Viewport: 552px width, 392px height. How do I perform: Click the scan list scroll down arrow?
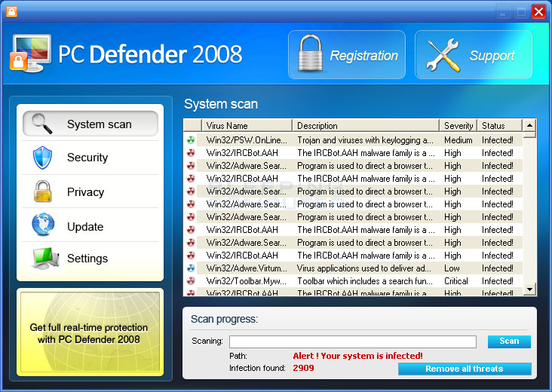tap(529, 289)
